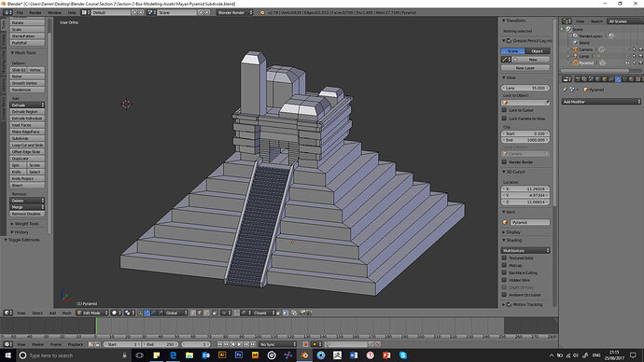Open the Blender Render engine dropdown
The image size is (644, 362).
(234, 13)
